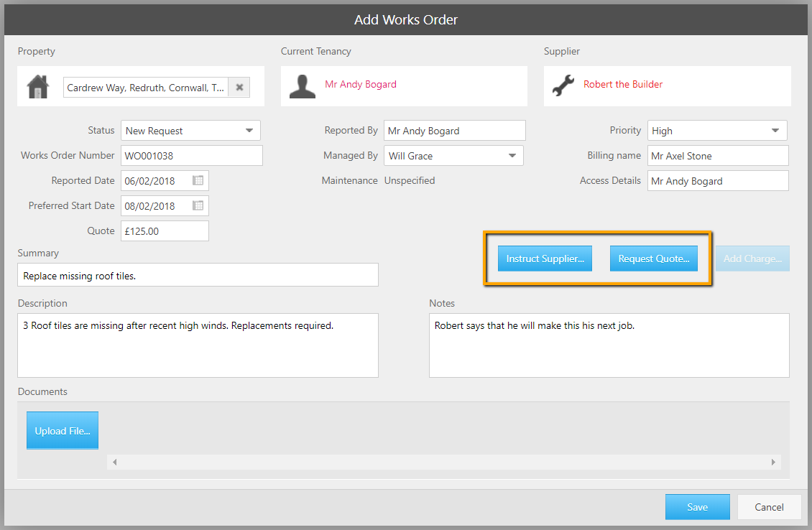This screenshot has width=812, height=530.
Task: Click the Instruct Supplier button
Action: click(545, 259)
